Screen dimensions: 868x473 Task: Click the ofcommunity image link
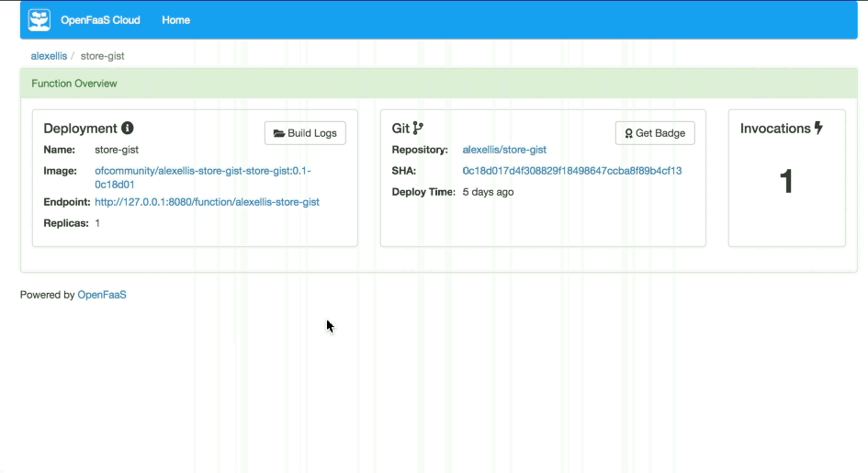pos(203,177)
